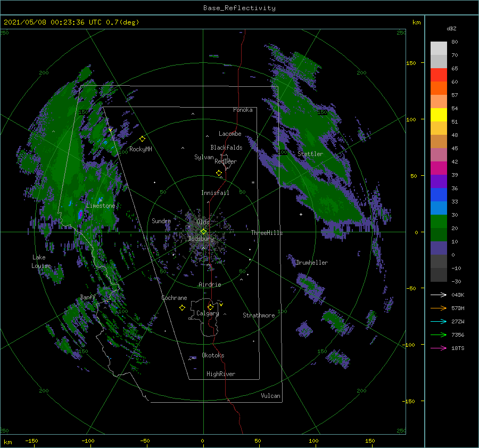Click the Sundre town label
The height and width of the screenshot is (448, 479).
click(161, 221)
